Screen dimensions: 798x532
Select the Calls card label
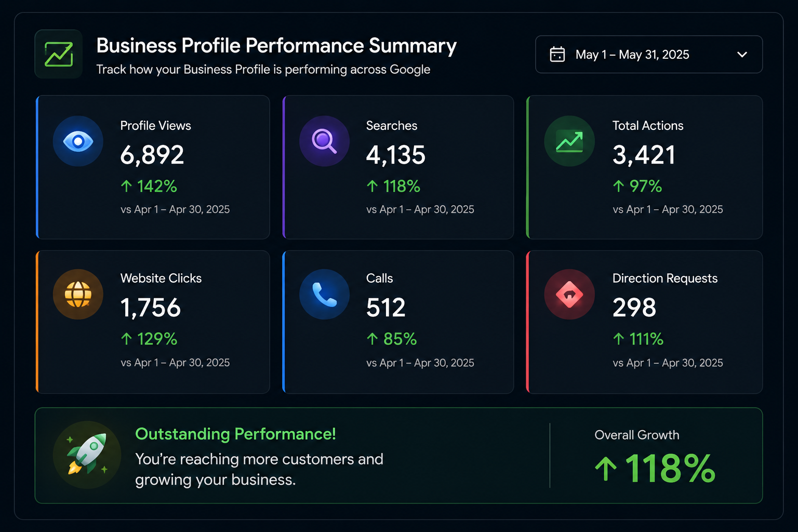click(380, 278)
